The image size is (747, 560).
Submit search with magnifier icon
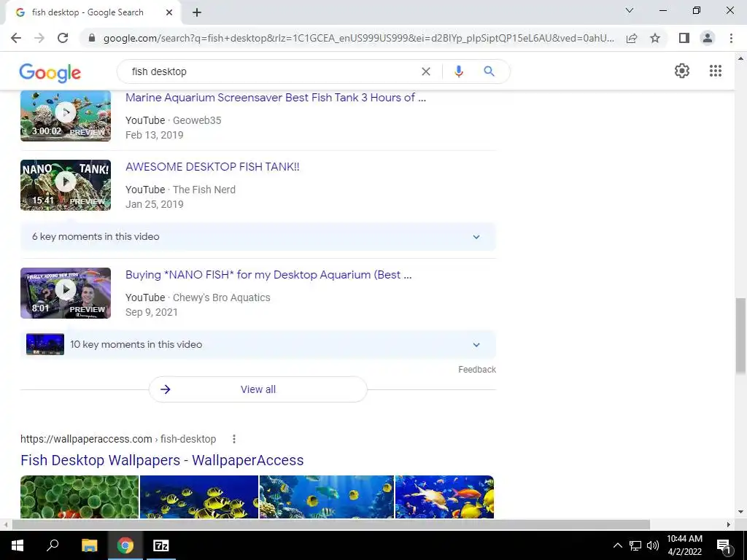tap(489, 71)
